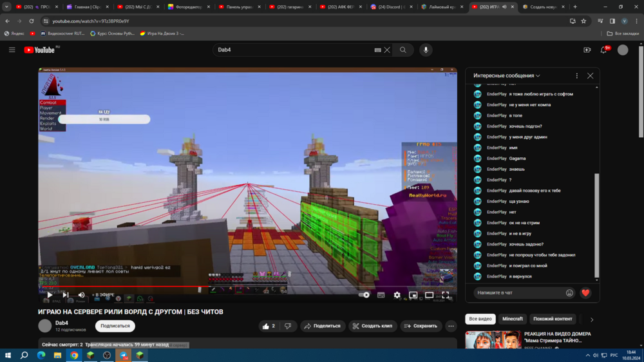Like the video with thumbs up
The image size is (644, 362).
tap(269, 327)
